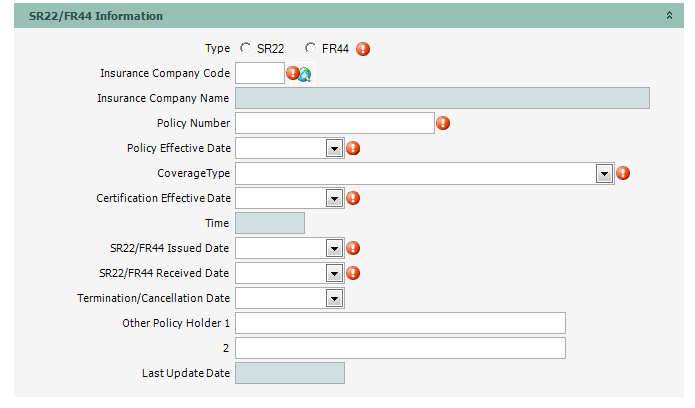
Task: Collapse the SR22/FR44 Information panel
Action: (669, 16)
